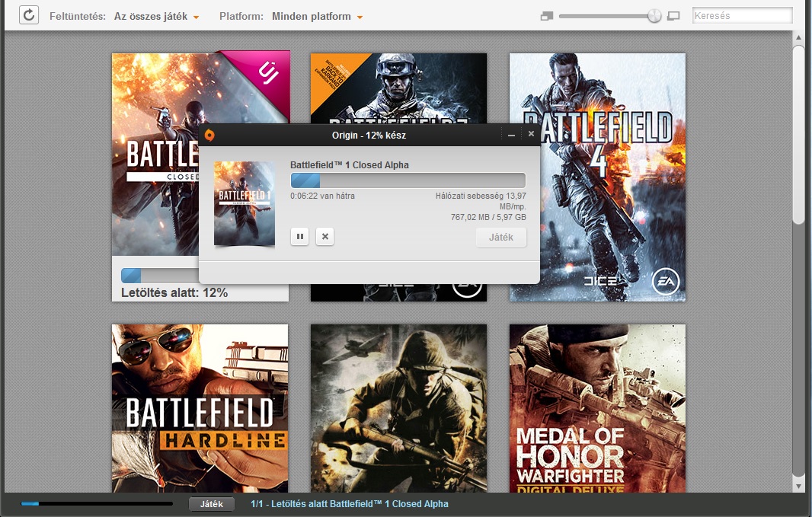Image resolution: width=812 pixels, height=517 pixels.
Task: Click the 767,02 MB / 5,97 GB text
Action: 488,217
